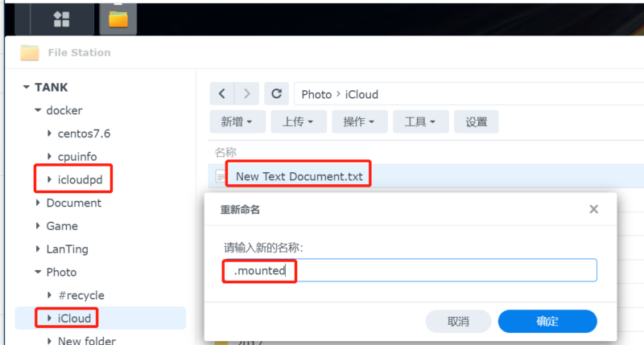Click File Station taskbar folder icon
This screenshot has width=644, height=345.
point(118,18)
